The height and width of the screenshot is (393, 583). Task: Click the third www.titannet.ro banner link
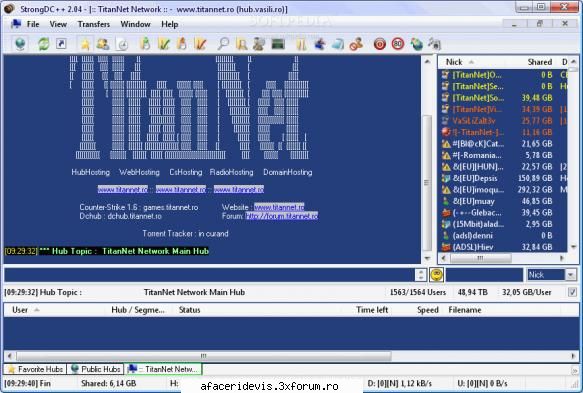point(239,189)
